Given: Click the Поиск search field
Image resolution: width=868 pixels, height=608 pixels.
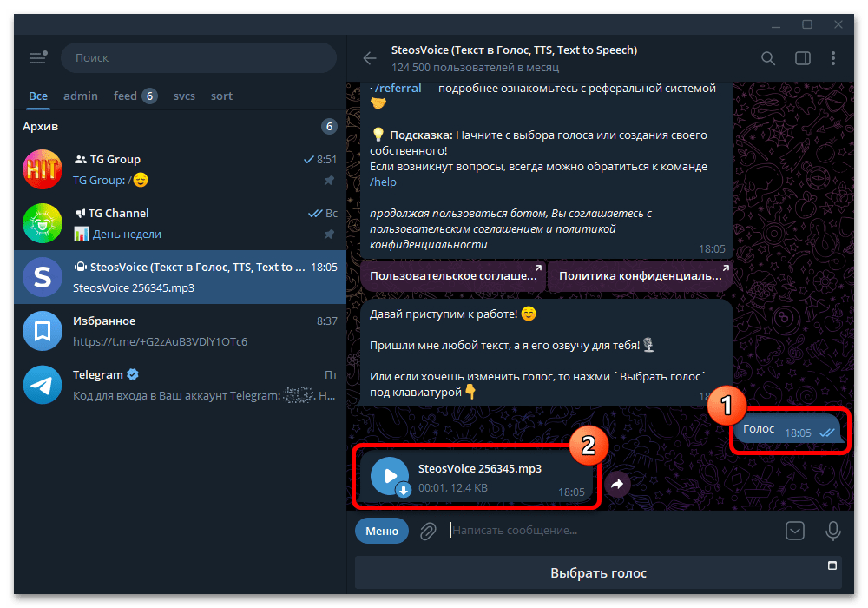Looking at the screenshot, I should coord(199,57).
